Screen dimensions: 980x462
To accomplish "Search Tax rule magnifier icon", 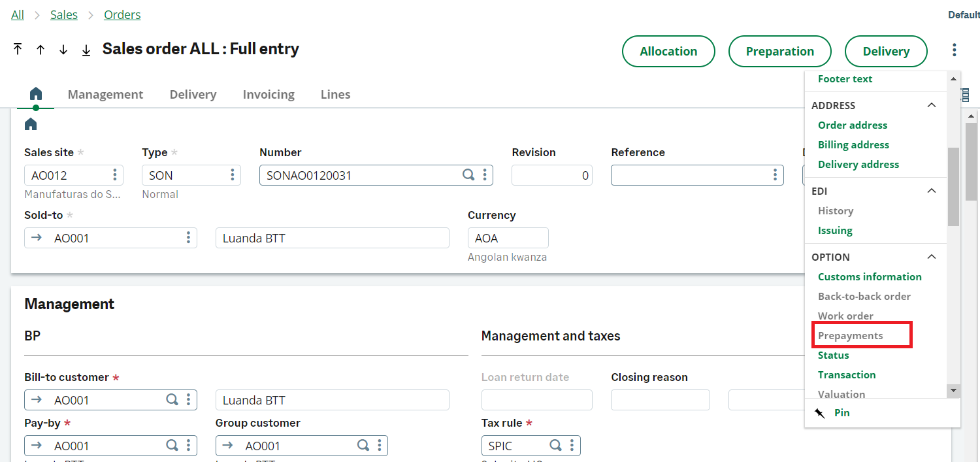I will coord(555,446).
